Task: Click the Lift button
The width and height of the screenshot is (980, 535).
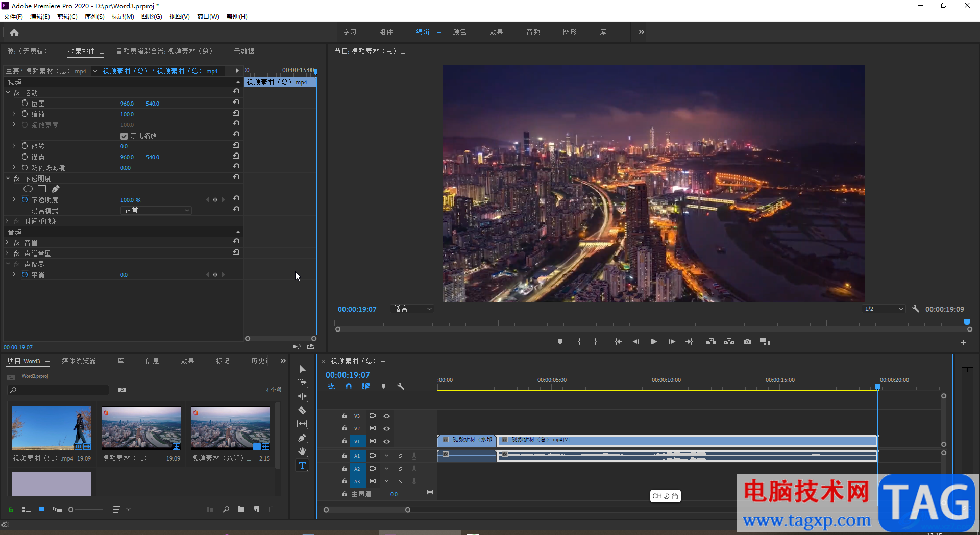Action: [711, 342]
